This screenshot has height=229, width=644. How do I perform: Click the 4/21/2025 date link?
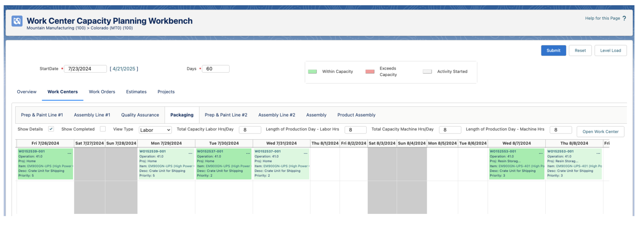pos(124,69)
